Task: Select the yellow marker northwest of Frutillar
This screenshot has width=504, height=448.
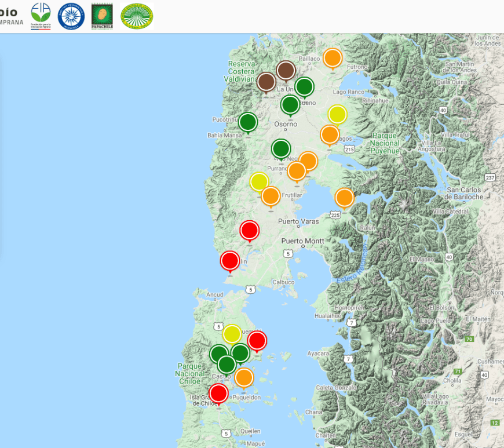Action: pos(259,181)
